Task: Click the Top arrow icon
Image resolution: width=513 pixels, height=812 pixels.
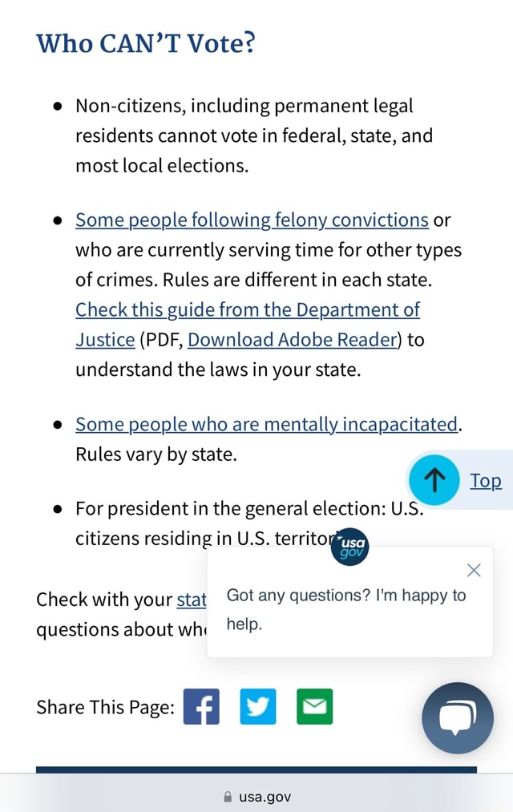Action: click(x=434, y=479)
